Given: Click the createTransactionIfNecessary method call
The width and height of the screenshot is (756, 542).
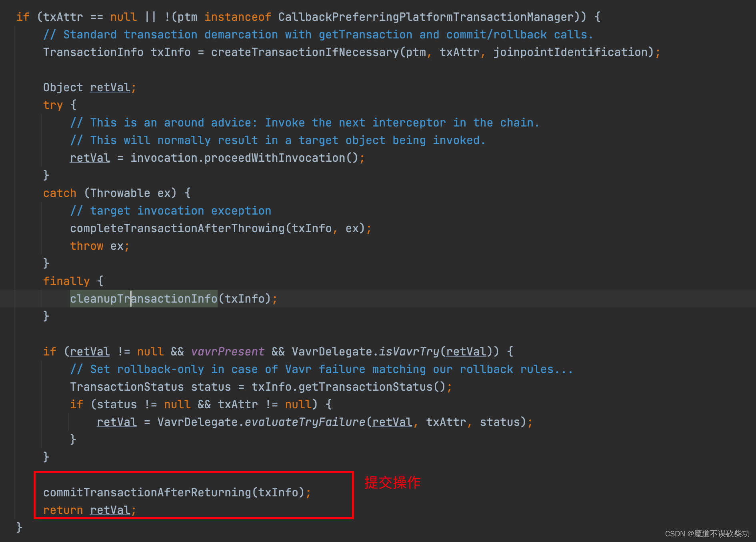Looking at the screenshot, I should [x=305, y=52].
